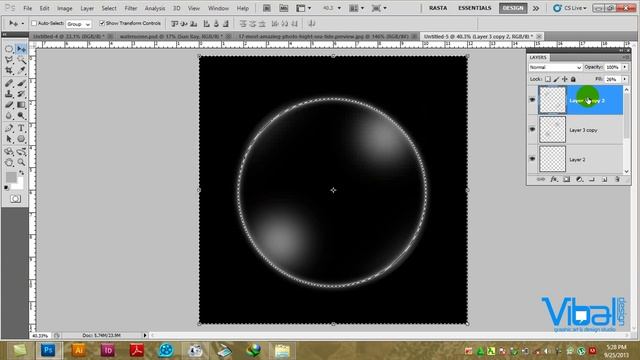Select the Ellipse shape tool
Viewport: 640px width, 360px height.
click(21, 139)
